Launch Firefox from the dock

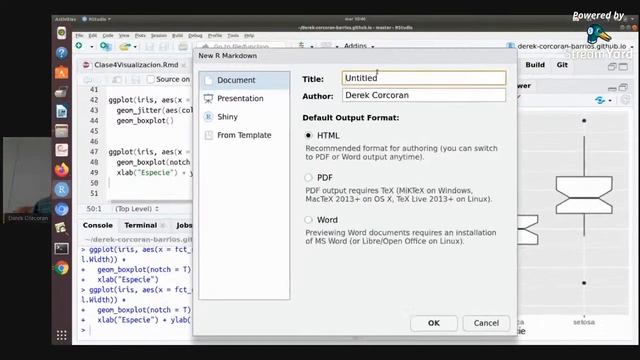point(62,170)
